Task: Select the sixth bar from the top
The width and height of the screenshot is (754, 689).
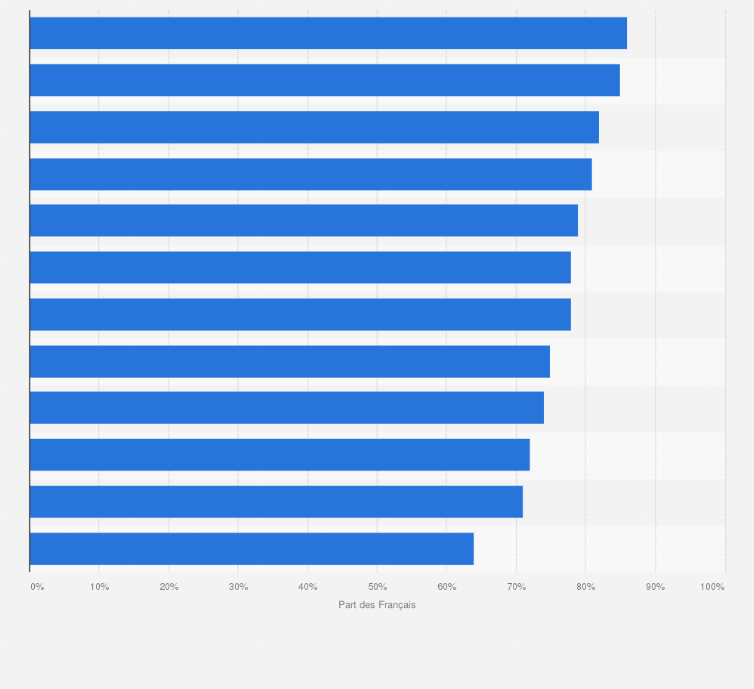Action: (x=300, y=267)
